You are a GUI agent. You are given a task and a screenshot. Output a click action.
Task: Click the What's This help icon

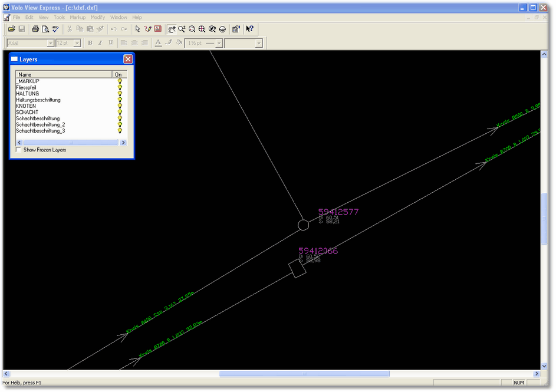249,29
